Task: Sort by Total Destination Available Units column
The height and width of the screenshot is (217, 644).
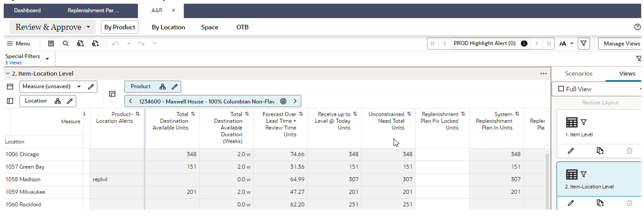Action: tap(193, 114)
